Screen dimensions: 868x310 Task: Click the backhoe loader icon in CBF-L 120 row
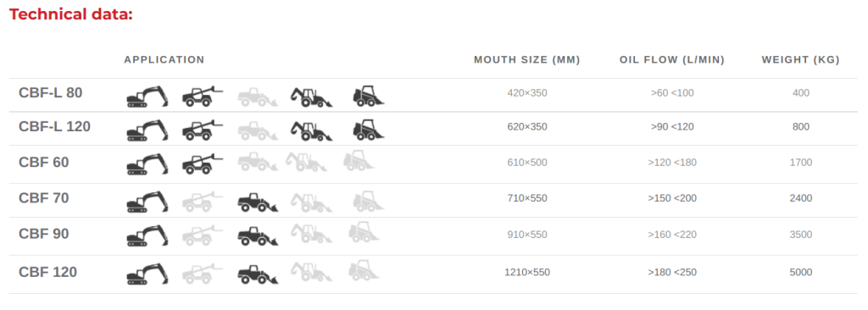(x=312, y=130)
